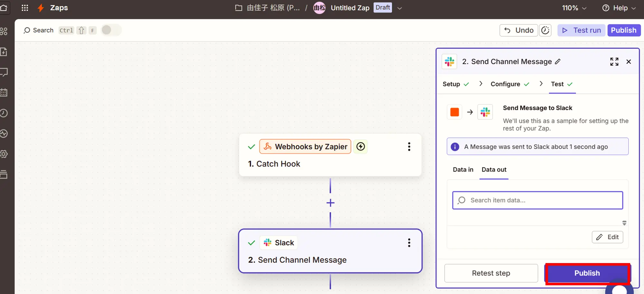The width and height of the screenshot is (644, 294).
Task: Click the version history clock icon
Action: [x=545, y=30]
